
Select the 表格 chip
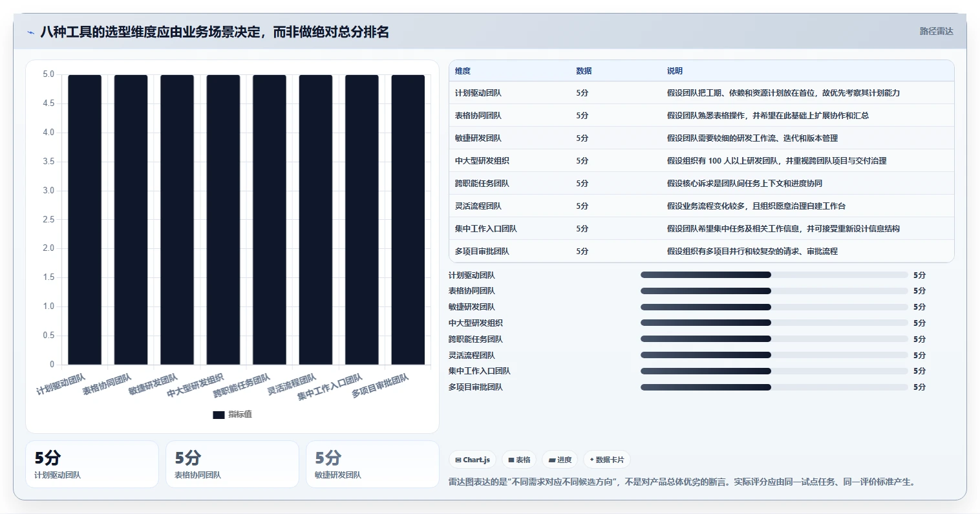pyautogui.click(x=519, y=460)
